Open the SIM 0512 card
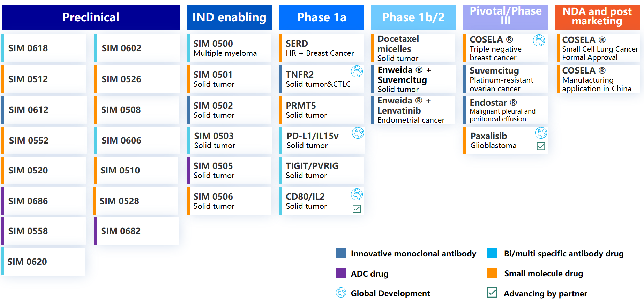The height and width of the screenshot is (301, 644). pos(44,79)
